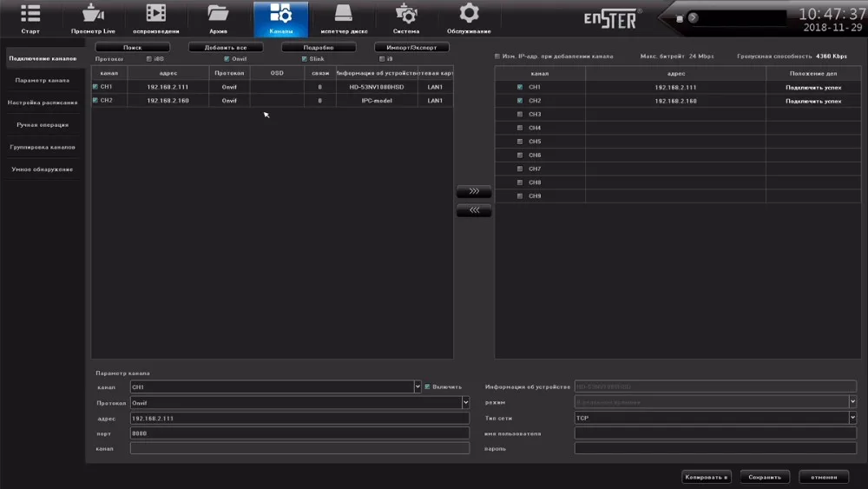868x489 pixels.
Task: Check the CH9 checkbox in right list
Action: [519, 195]
